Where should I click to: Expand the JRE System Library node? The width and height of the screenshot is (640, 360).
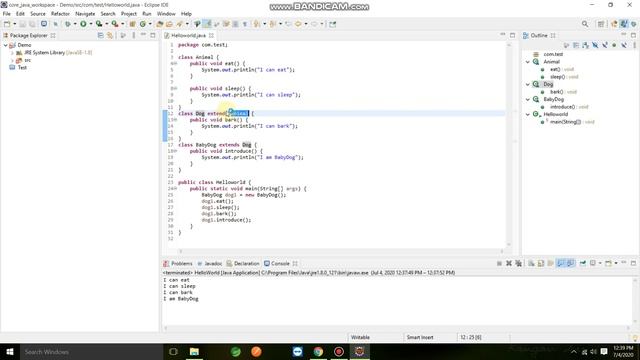click(12, 53)
